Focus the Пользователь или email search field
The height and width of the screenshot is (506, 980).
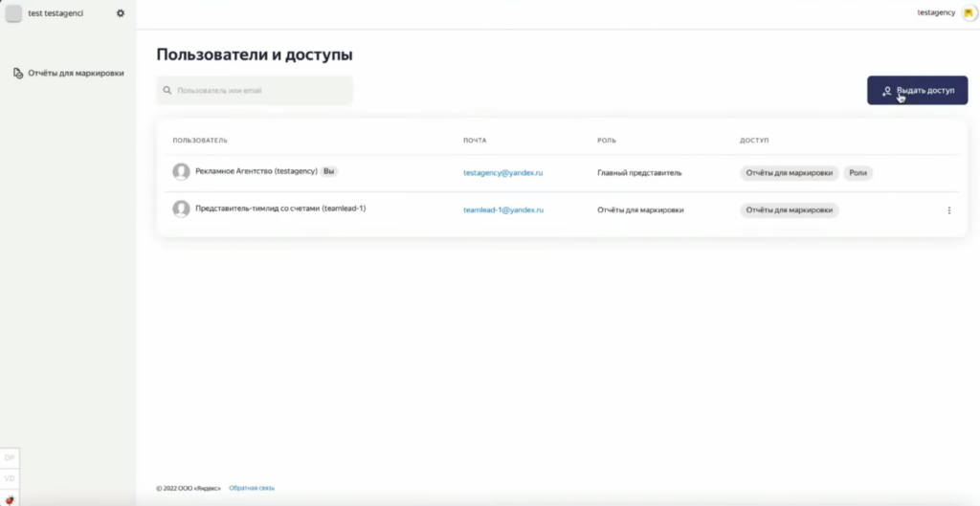pos(255,91)
